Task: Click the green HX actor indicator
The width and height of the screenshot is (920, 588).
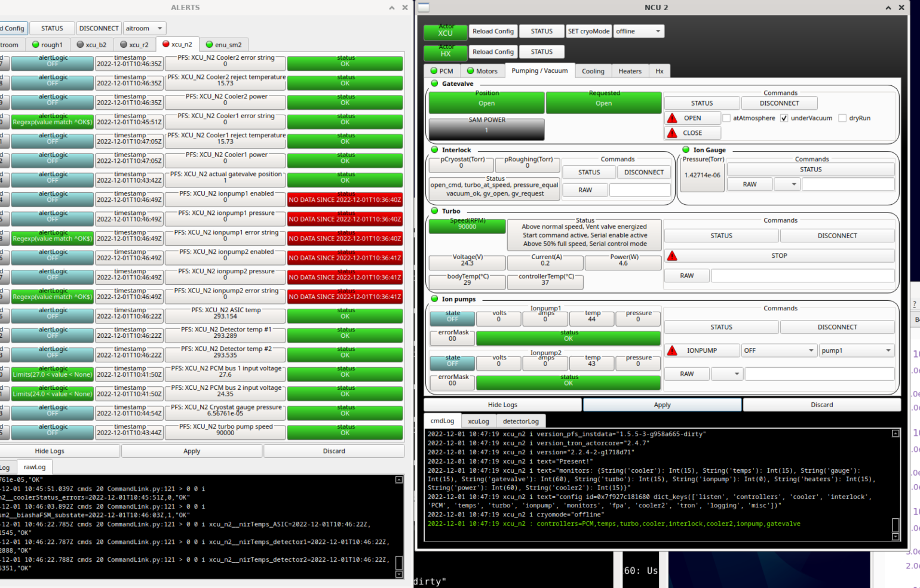Action: 445,52
